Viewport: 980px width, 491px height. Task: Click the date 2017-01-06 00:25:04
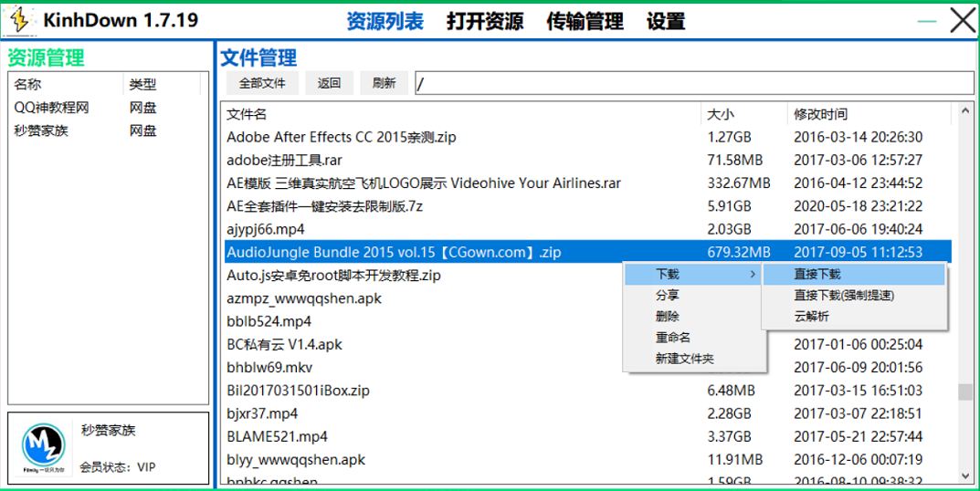pyautogui.click(x=859, y=345)
